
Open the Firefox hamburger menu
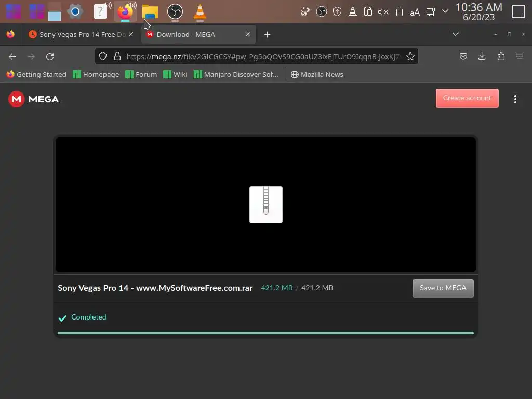coord(520,56)
